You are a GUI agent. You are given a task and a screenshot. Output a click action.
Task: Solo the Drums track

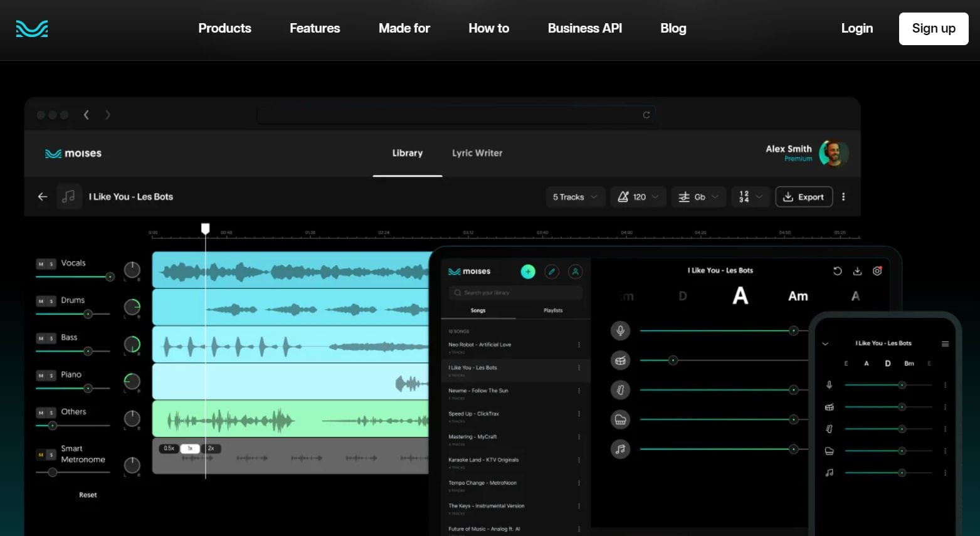point(51,301)
